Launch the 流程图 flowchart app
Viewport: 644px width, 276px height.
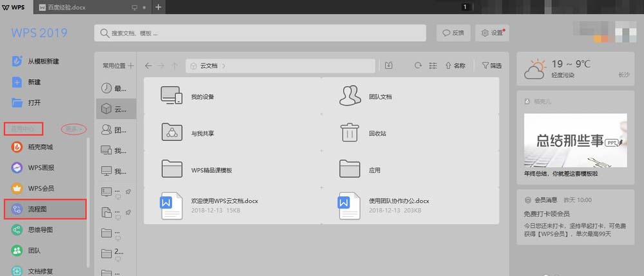pos(45,209)
